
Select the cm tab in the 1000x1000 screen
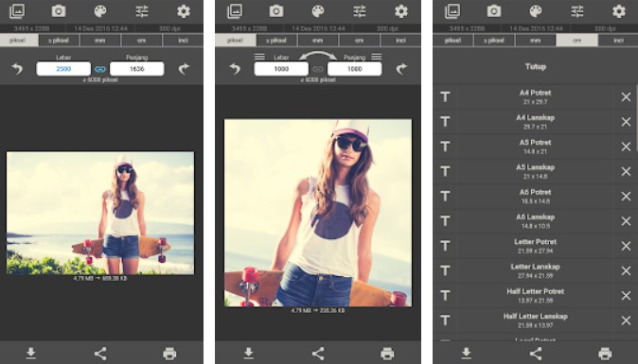(x=360, y=41)
